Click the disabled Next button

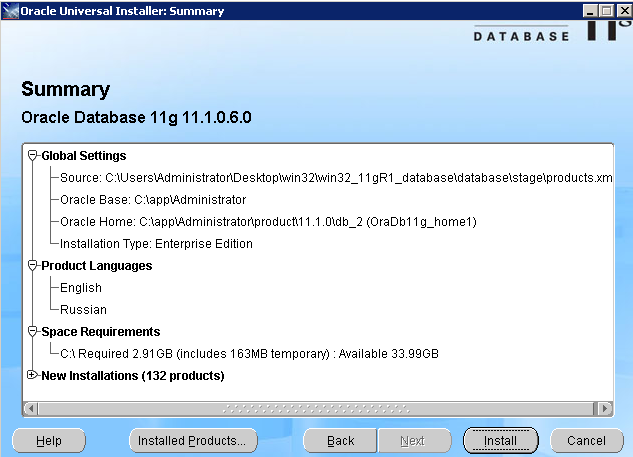[414, 440]
